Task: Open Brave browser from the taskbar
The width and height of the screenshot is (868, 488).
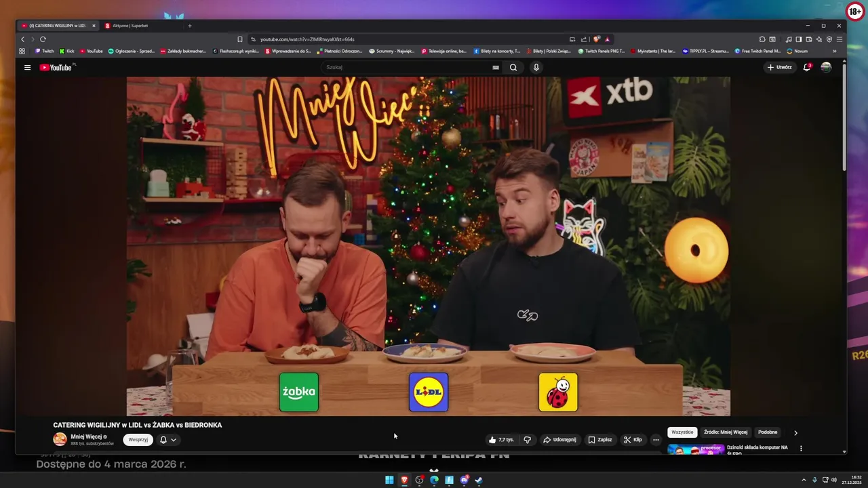Action: (x=404, y=480)
